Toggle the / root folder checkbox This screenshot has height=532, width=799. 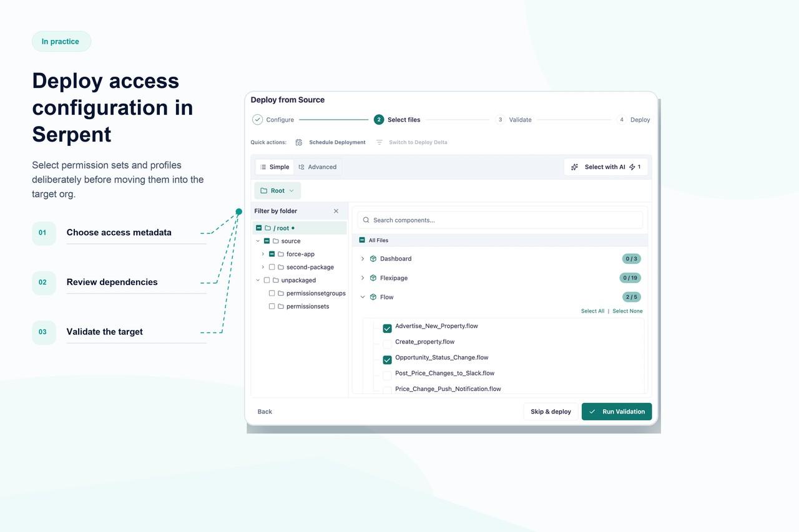click(x=259, y=228)
